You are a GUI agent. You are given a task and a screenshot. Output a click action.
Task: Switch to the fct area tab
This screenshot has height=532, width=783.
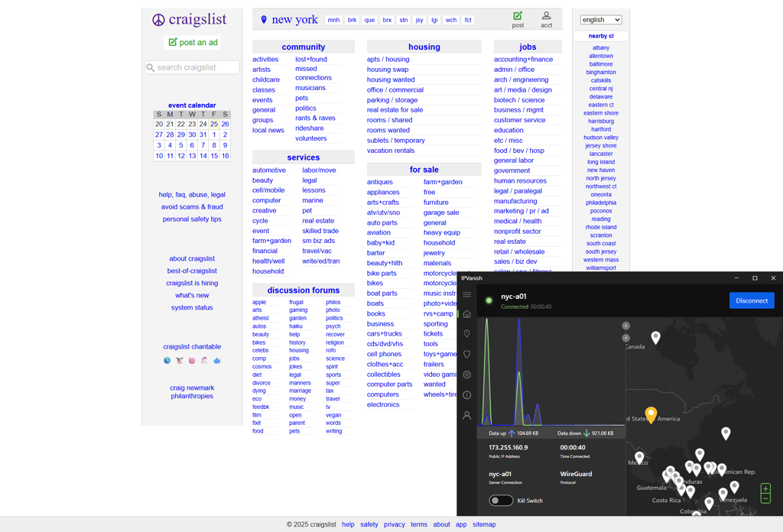coord(468,20)
